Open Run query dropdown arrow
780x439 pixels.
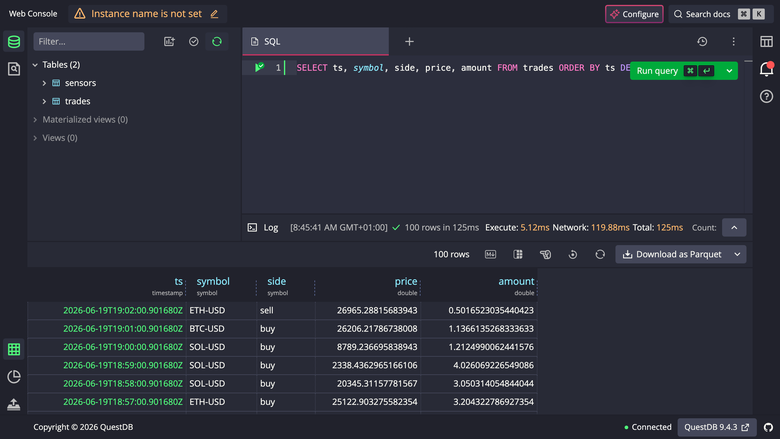tap(729, 71)
